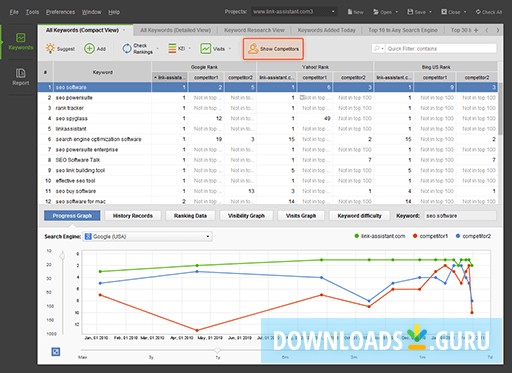This screenshot has height=373, width=512.
Task: Click the Quick Filter input field
Action: pos(441,49)
